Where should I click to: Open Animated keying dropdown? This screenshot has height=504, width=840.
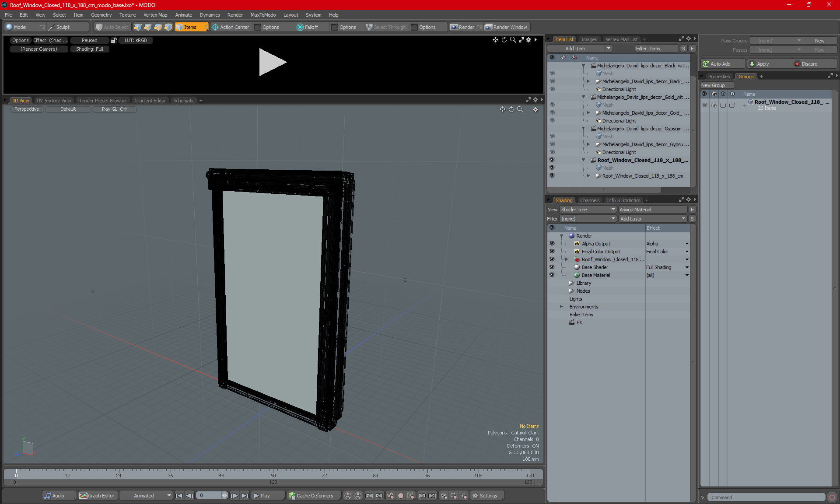(x=146, y=496)
